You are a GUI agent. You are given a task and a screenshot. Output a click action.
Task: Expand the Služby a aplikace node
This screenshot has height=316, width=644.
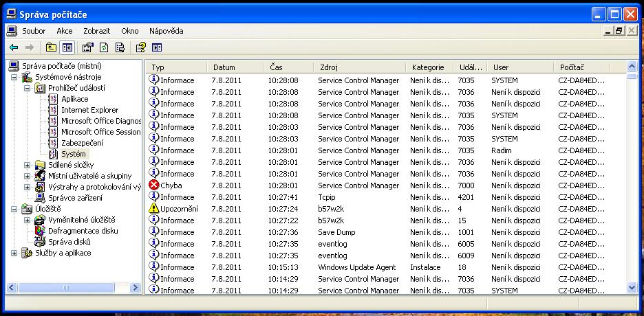point(14,253)
